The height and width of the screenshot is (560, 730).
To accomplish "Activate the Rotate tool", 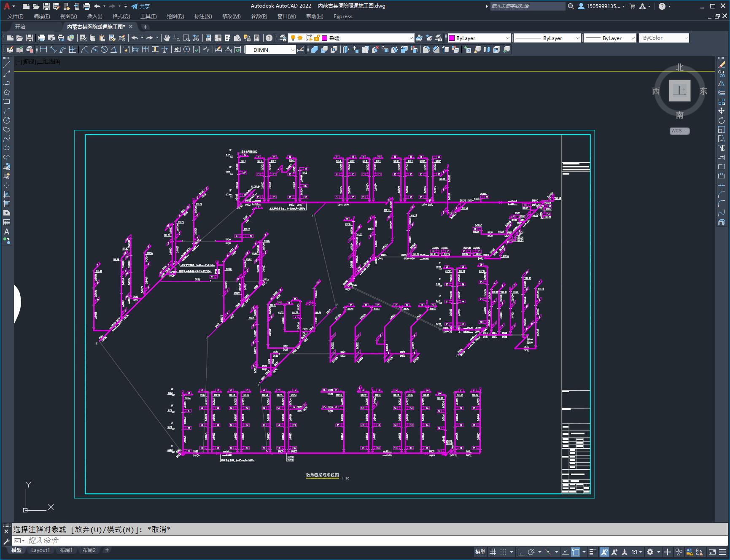I will pyautogui.click(x=722, y=120).
